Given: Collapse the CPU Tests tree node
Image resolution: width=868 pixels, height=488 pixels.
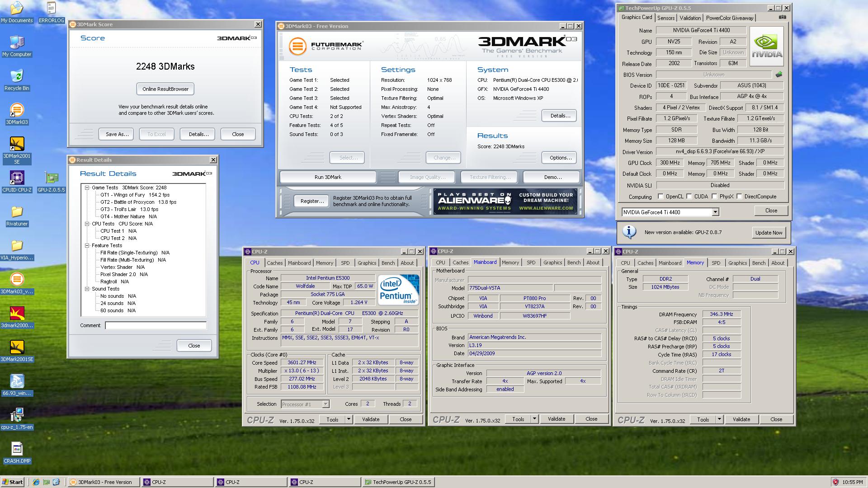Looking at the screenshot, I should [87, 224].
